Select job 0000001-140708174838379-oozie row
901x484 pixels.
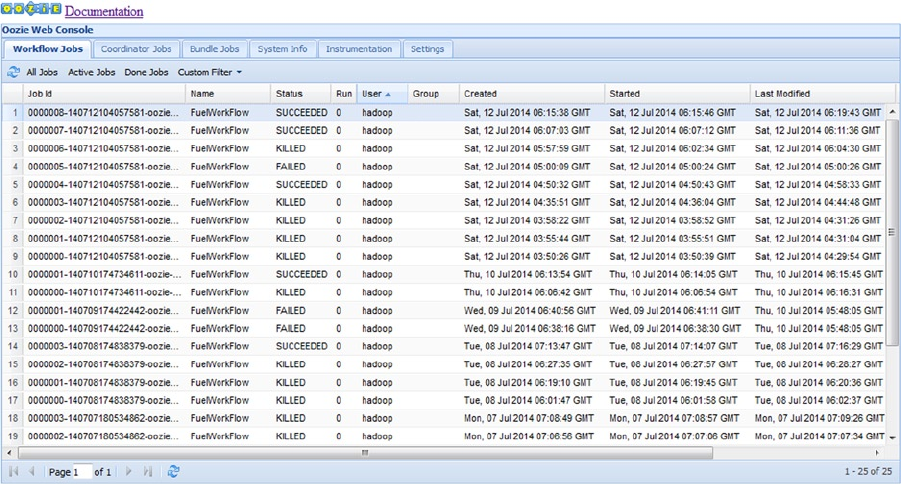444,382
